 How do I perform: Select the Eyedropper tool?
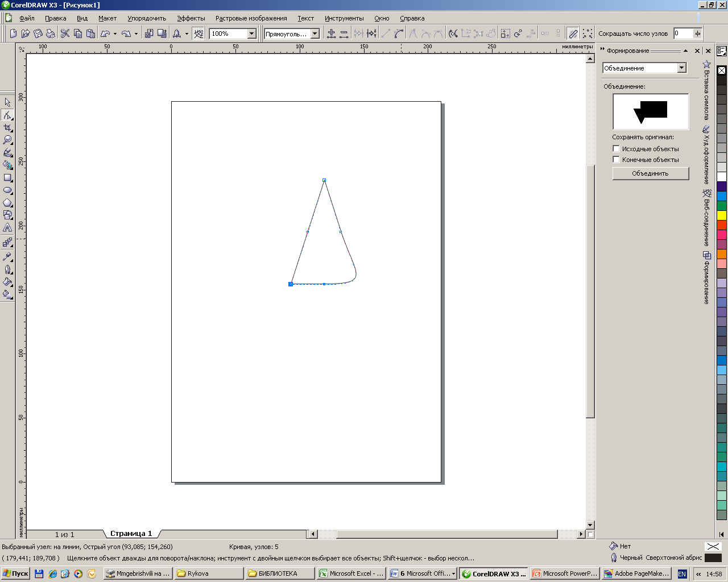point(7,256)
